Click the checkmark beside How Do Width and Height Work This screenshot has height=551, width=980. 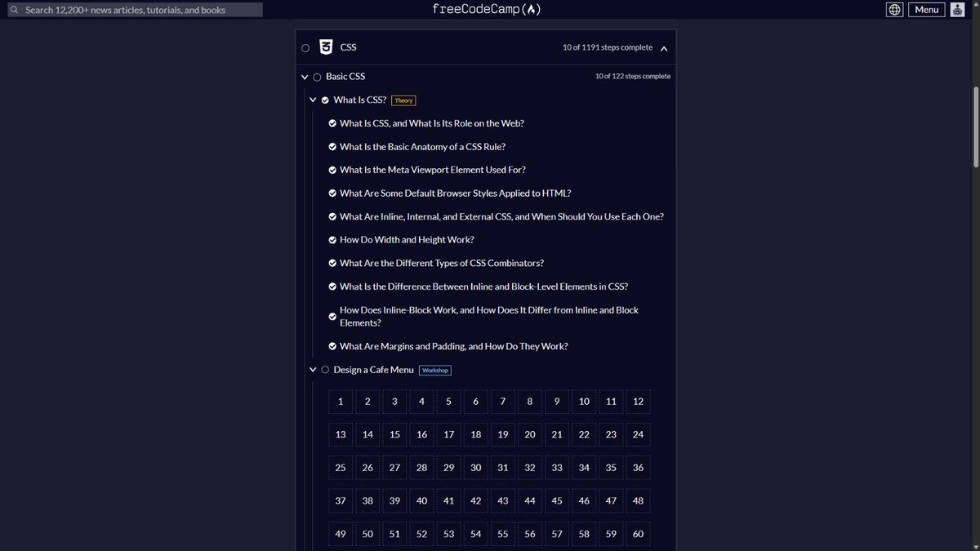click(332, 239)
